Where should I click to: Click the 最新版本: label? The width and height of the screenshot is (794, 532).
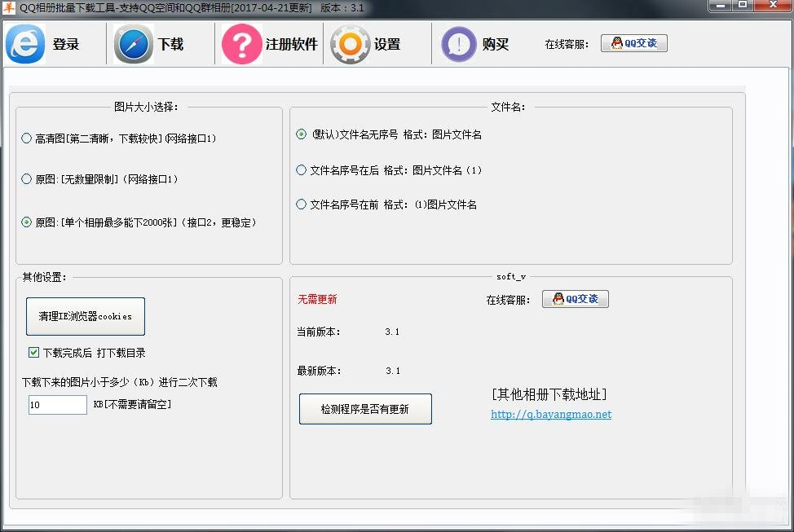(x=319, y=371)
